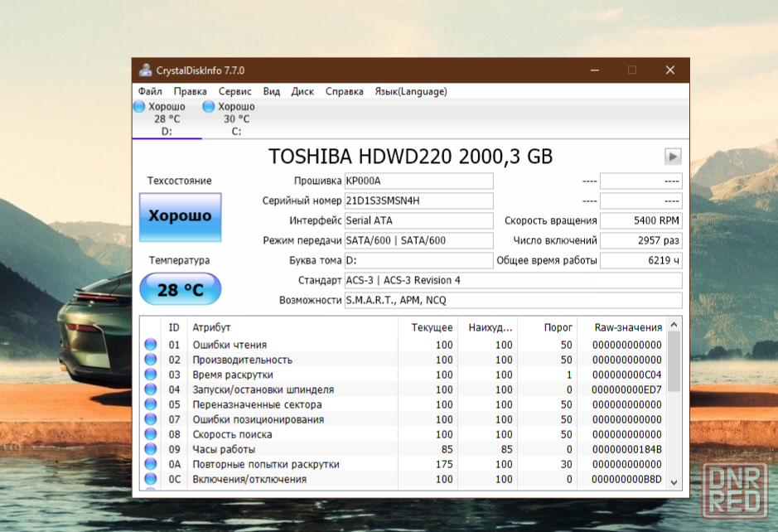Image resolution: width=778 pixels, height=532 pixels.
Task: Click the blue status orb for drive D:
Action: click(x=139, y=107)
